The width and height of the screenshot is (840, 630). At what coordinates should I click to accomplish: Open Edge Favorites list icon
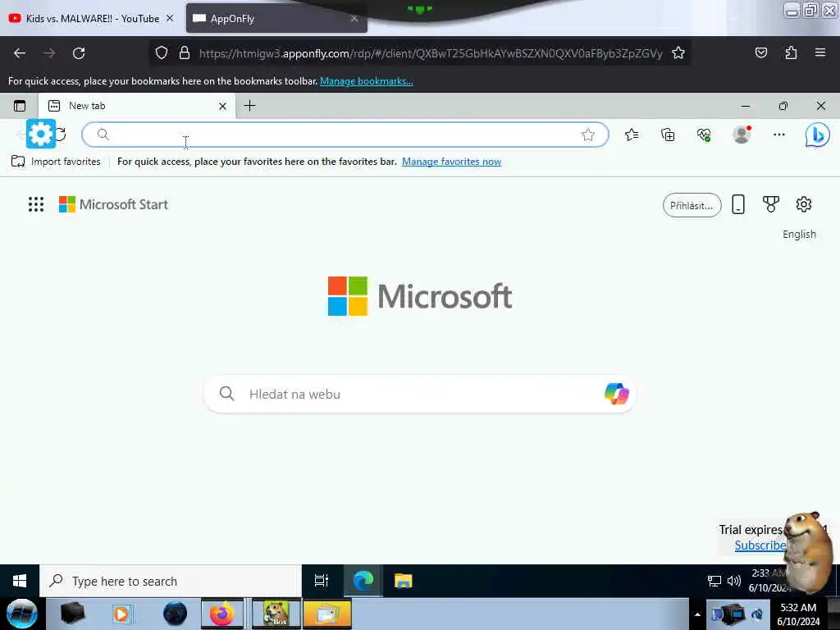coord(632,135)
